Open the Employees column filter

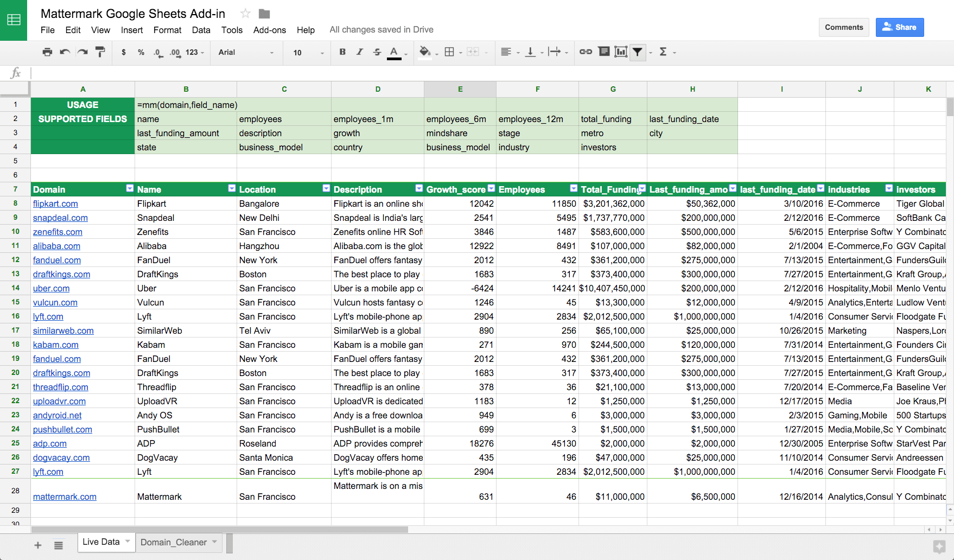[574, 188]
